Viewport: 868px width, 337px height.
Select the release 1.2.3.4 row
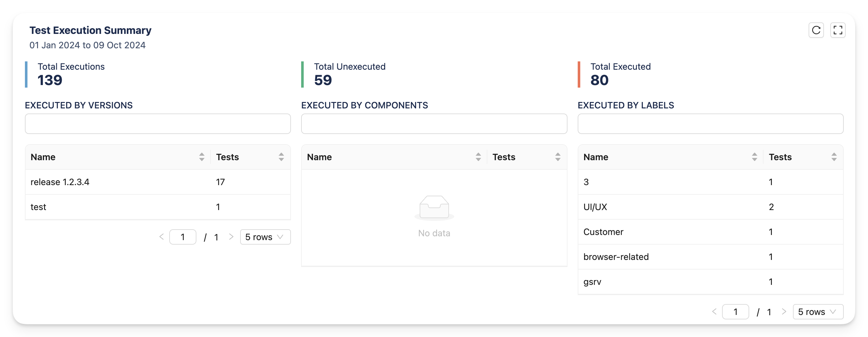[x=158, y=182]
